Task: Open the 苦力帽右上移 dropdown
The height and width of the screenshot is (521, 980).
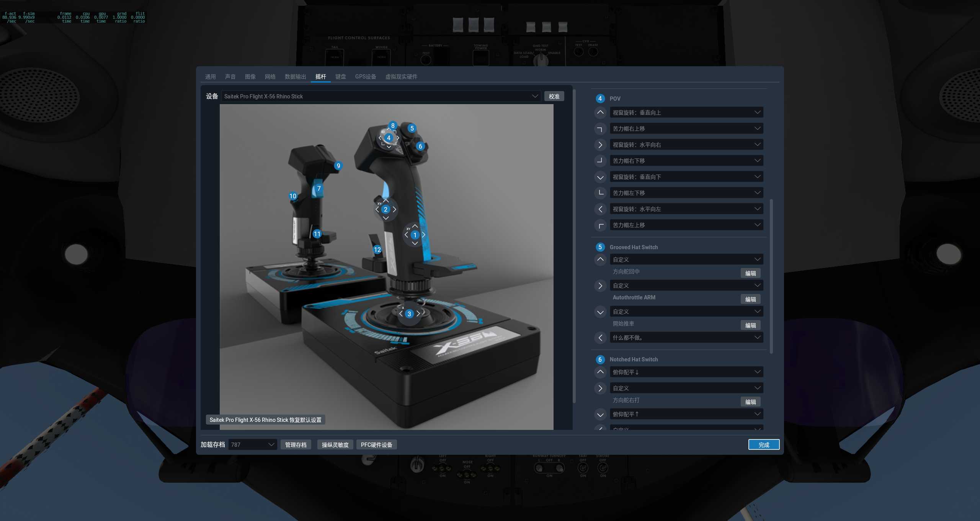Action: 686,128
